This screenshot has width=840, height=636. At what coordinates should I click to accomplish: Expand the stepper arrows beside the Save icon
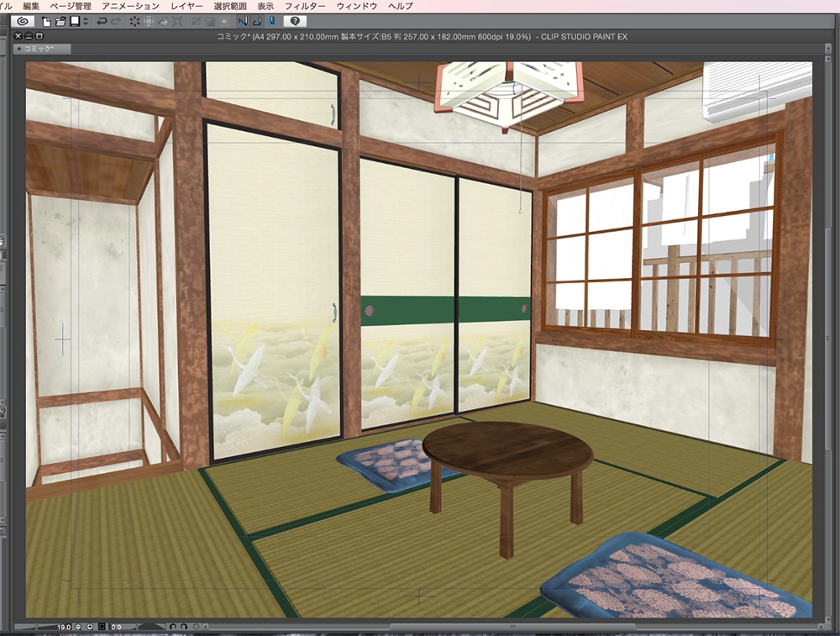[84, 24]
